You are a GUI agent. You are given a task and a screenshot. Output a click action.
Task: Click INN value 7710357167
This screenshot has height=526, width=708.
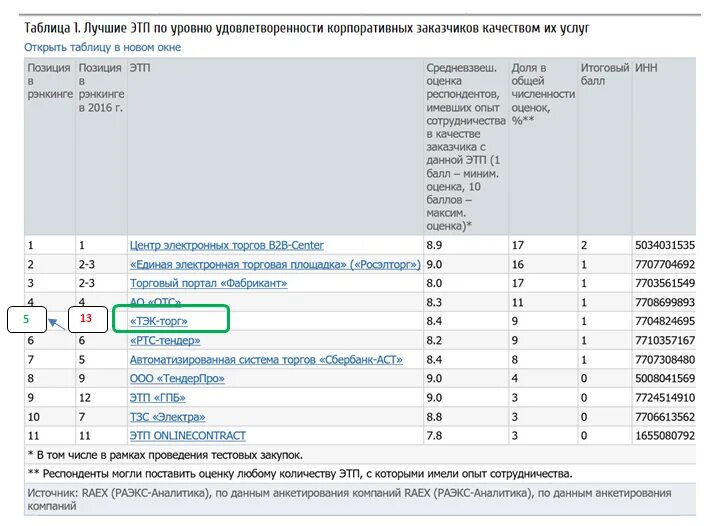665,340
